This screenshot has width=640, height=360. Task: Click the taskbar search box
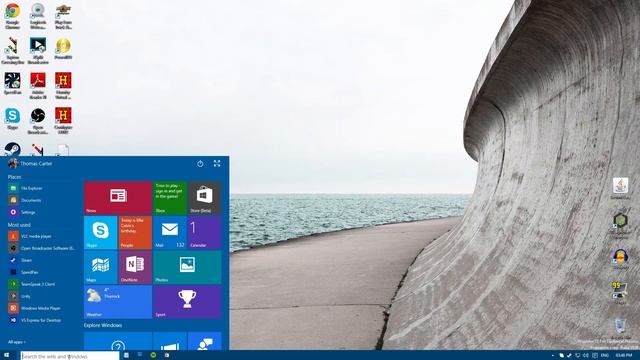coord(70,356)
